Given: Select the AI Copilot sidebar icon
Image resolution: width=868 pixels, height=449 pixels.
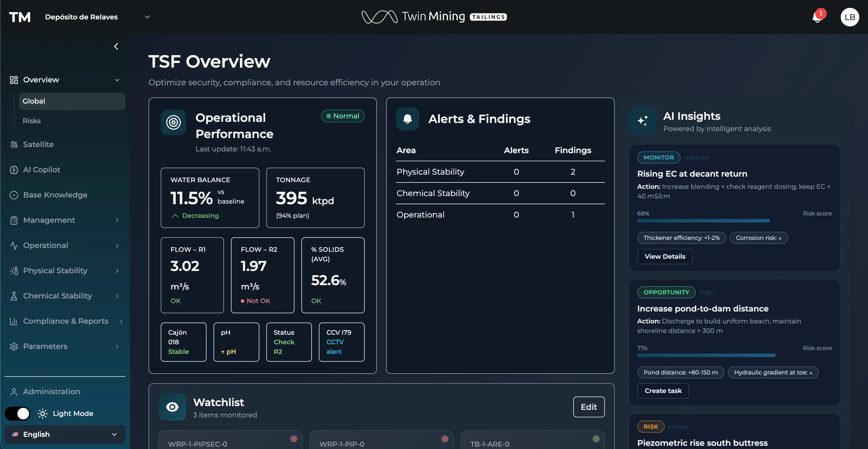Looking at the screenshot, I should 13,169.
